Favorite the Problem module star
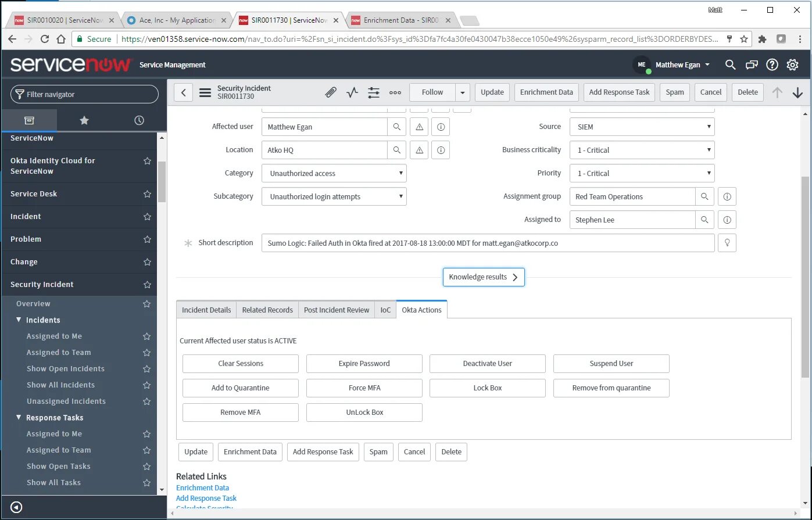Viewport: 812px width, 520px height. click(x=147, y=239)
